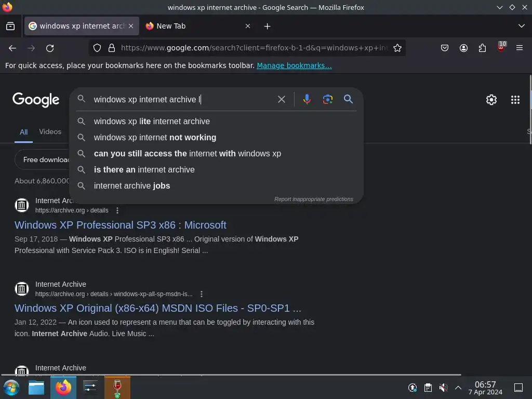This screenshot has height=399, width=532.
Task: Open Wine glass app in taskbar
Action: [x=117, y=388]
